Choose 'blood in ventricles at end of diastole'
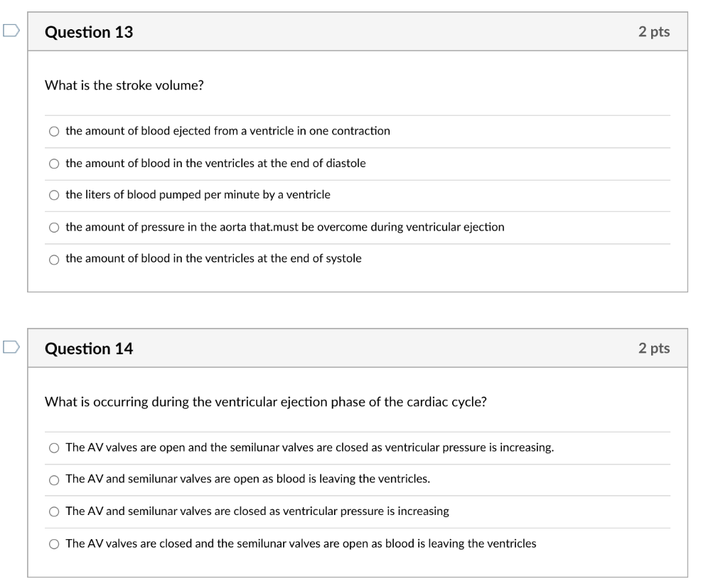The width and height of the screenshot is (728, 584). click(54, 164)
